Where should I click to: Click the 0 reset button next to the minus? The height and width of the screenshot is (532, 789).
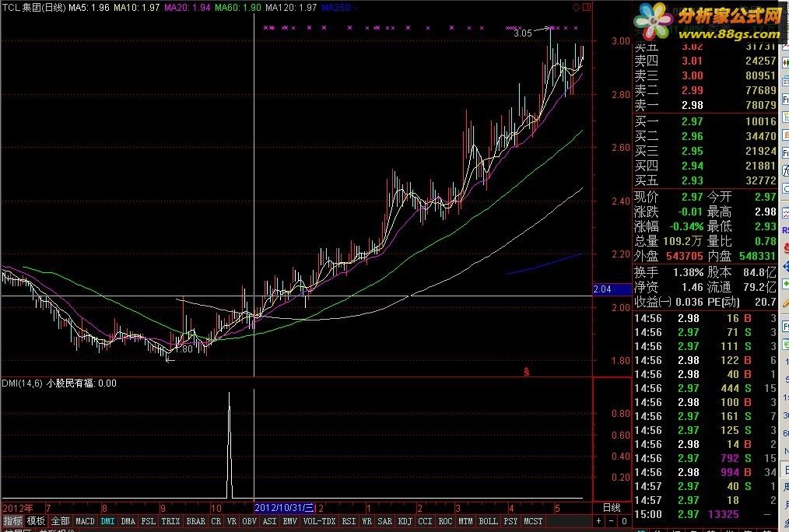click(625, 521)
